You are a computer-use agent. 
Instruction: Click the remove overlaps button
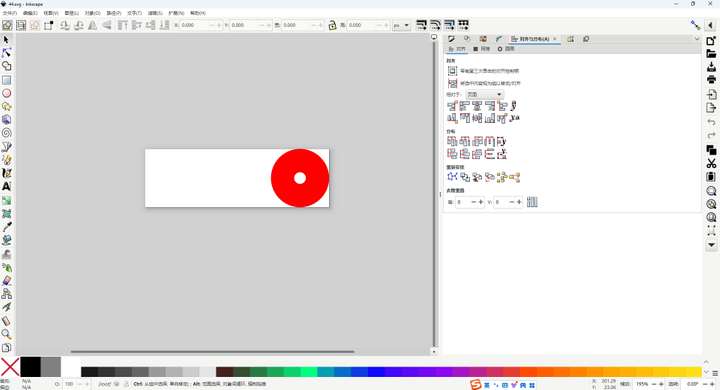pyautogui.click(x=532, y=202)
